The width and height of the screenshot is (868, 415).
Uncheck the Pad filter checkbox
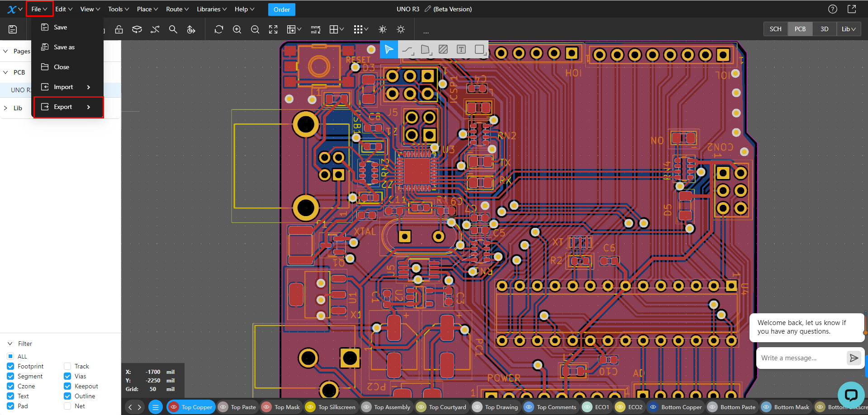tap(10, 406)
